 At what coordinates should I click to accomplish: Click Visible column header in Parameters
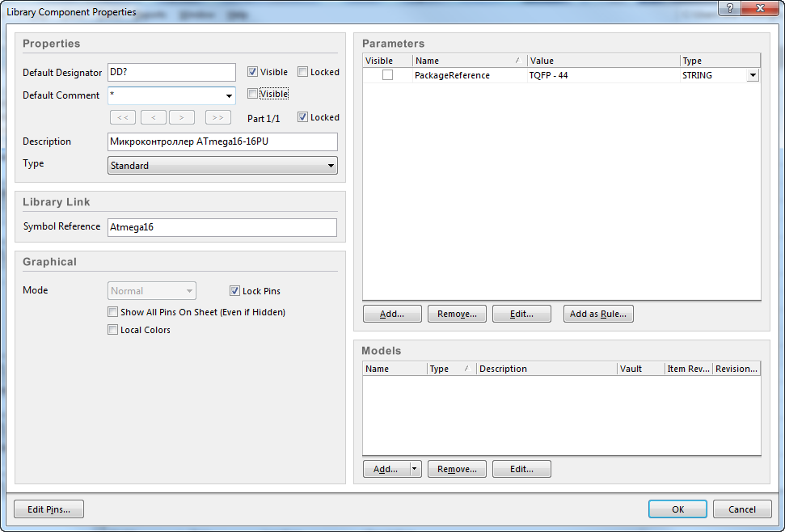coord(387,61)
